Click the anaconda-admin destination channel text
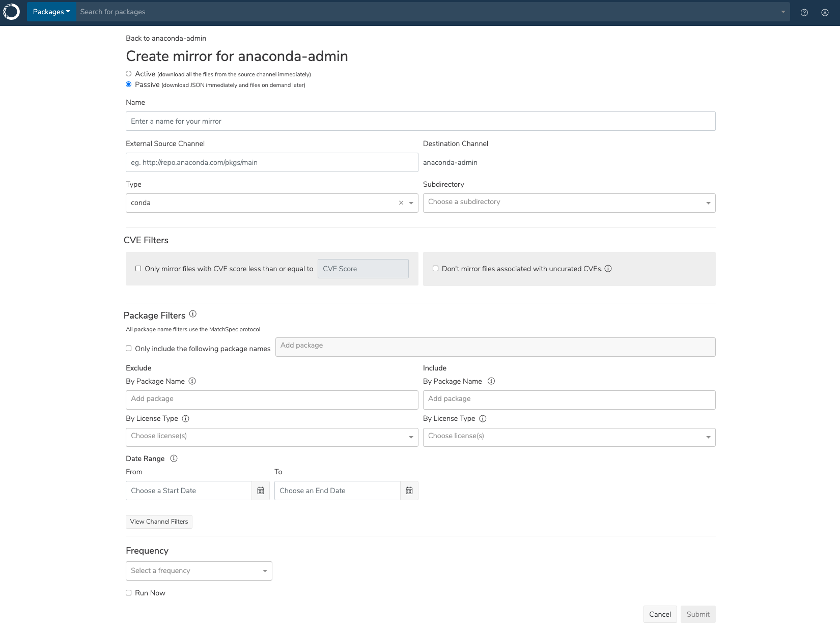Viewport: 840px width, 630px height. (450, 162)
